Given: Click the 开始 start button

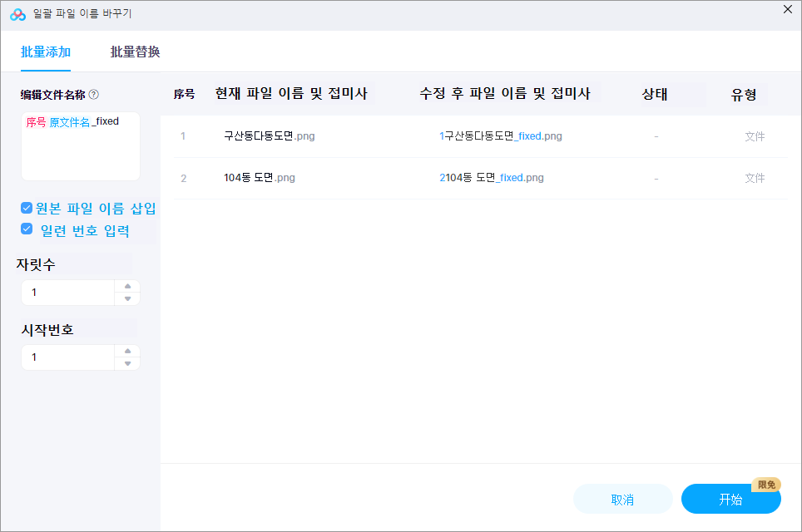Looking at the screenshot, I should point(731,500).
